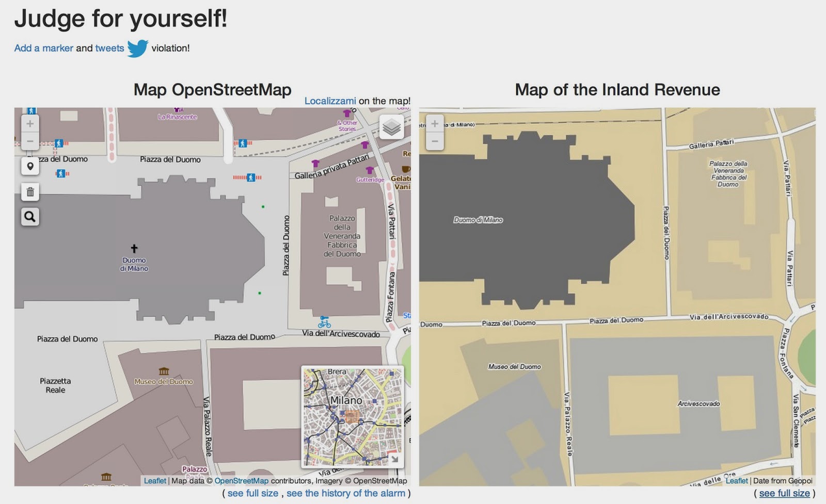This screenshot has width=826, height=504.
Task: Click 'Duomo di Milano' label on OpenStreetMap map
Action: tap(134, 264)
